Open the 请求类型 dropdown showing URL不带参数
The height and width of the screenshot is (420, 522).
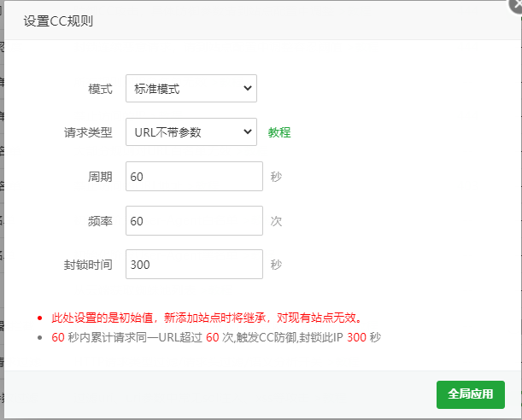click(x=191, y=132)
